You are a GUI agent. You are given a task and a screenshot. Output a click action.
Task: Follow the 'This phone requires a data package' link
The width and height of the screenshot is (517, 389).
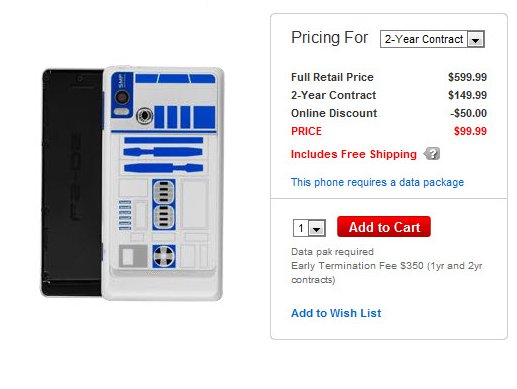click(x=377, y=182)
